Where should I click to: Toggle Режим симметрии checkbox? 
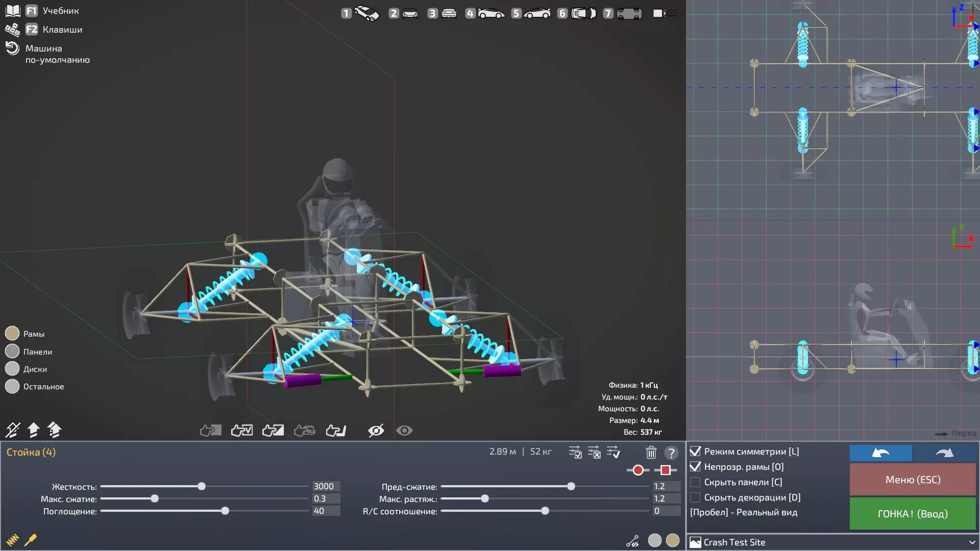click(x=695, y=452)
